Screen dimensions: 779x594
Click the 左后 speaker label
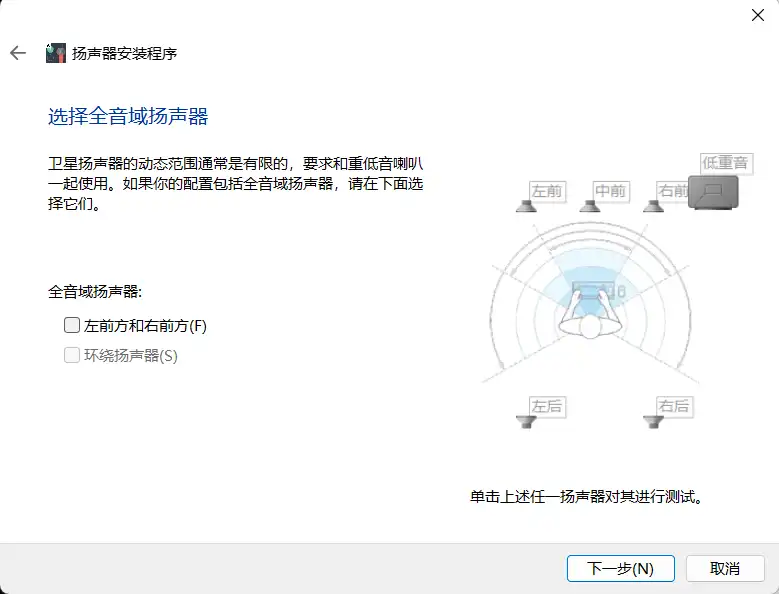(547, 406)
